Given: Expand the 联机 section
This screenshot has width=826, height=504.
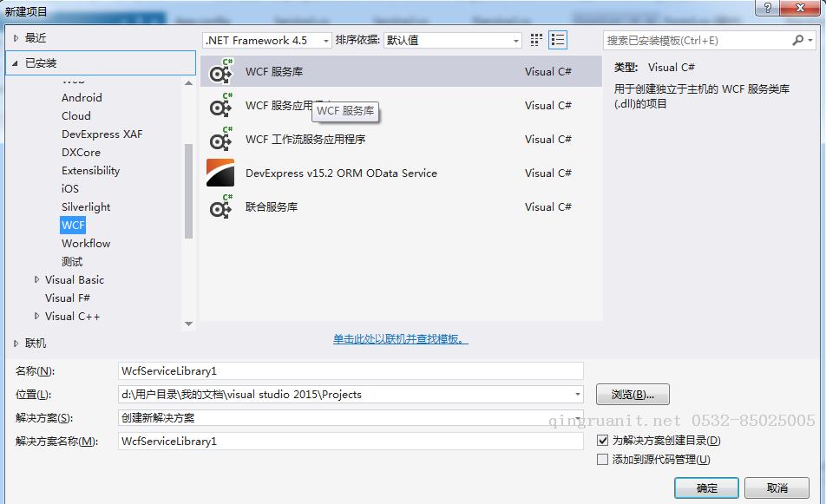Looking at the screenshot, I should 16,344.
